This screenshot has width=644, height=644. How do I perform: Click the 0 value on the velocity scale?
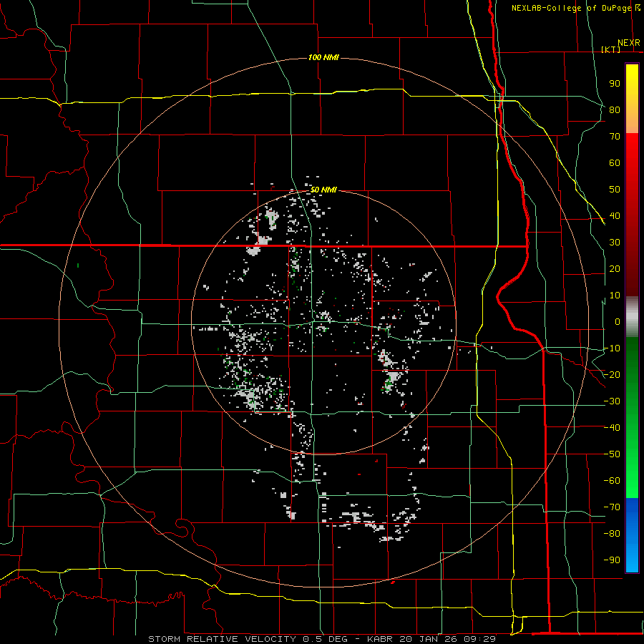pyautogui.click(x=618, y=321)
